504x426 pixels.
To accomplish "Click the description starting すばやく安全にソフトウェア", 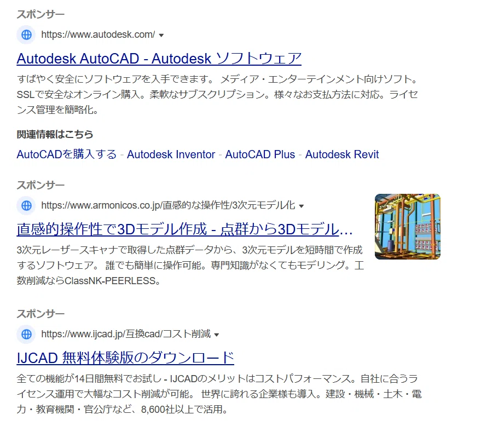I will point(218,95).
